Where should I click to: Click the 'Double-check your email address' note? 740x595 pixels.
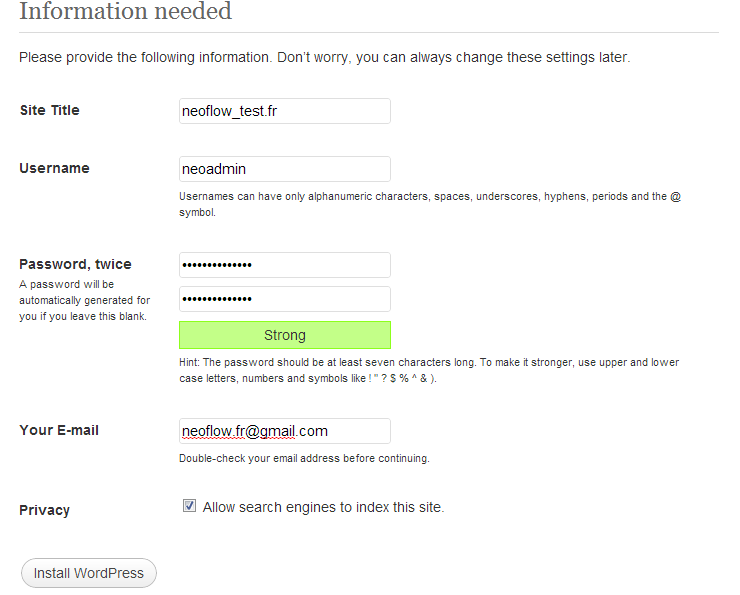(x=304, y=459)
